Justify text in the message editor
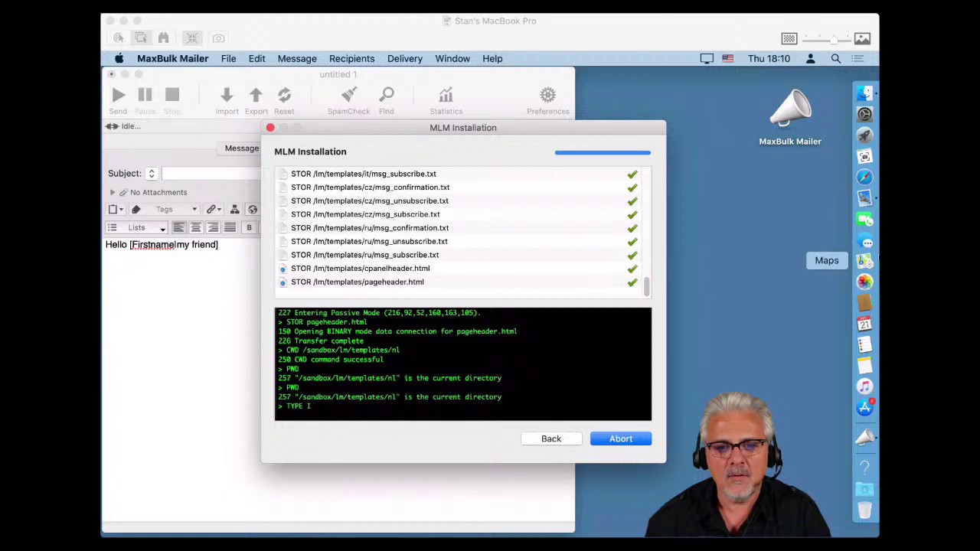980x551 pixels. tap(230, 227)
